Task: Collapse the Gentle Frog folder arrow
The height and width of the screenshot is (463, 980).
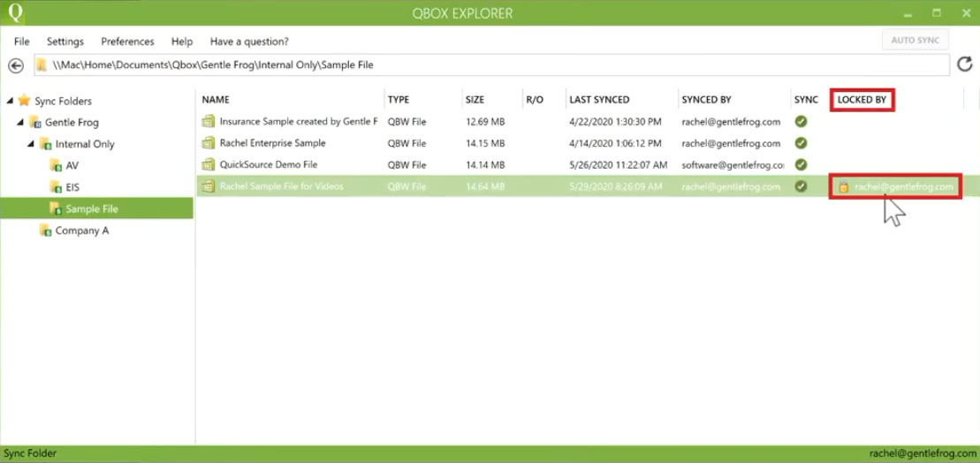Action: (20, 123)
